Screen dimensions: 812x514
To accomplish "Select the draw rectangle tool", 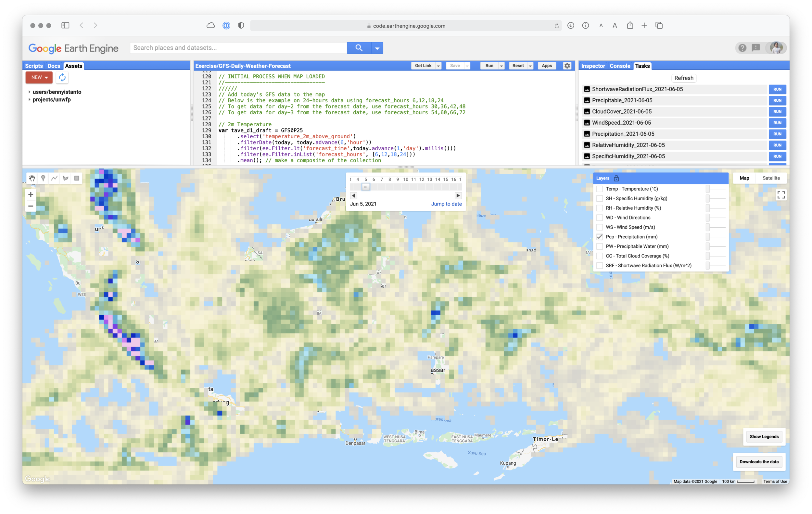I will (x=77, y=178).
